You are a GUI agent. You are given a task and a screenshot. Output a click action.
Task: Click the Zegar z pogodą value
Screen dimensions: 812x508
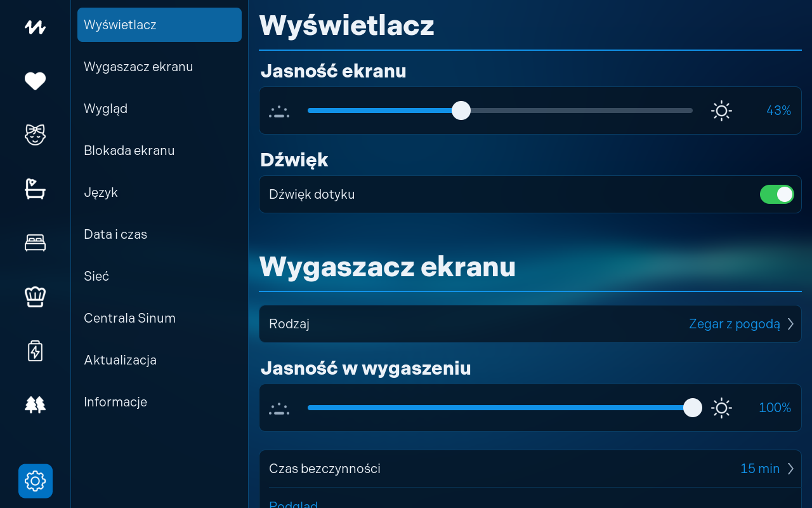click(x=735, y=324)
